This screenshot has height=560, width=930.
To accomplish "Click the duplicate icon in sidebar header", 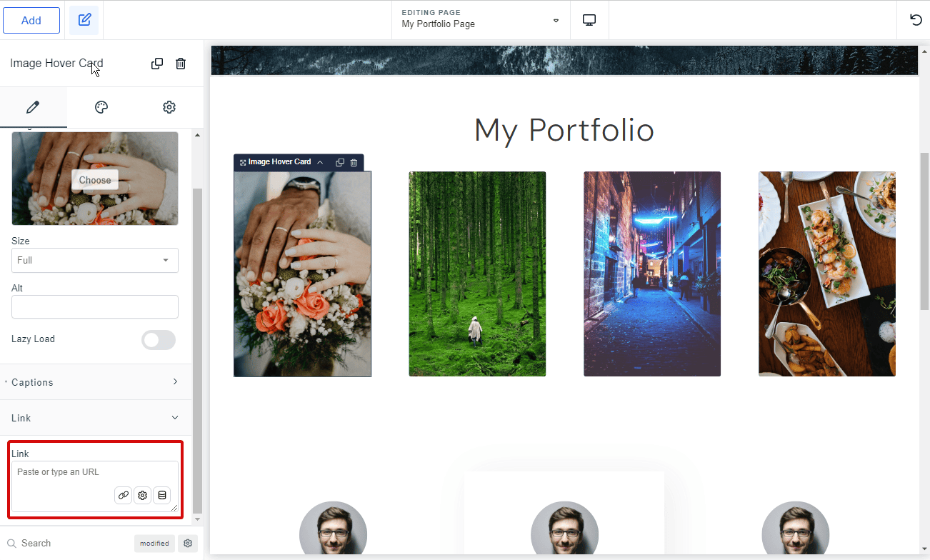I will point(157,64).
